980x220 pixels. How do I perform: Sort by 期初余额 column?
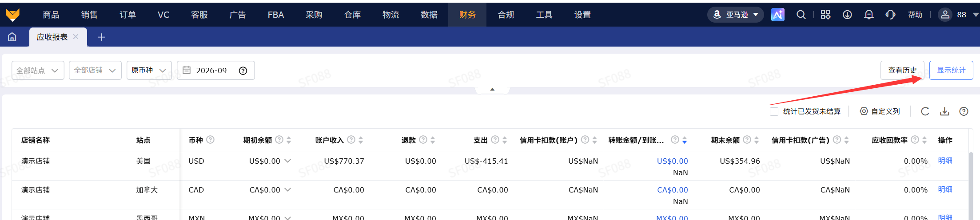(x=289, y=140)
